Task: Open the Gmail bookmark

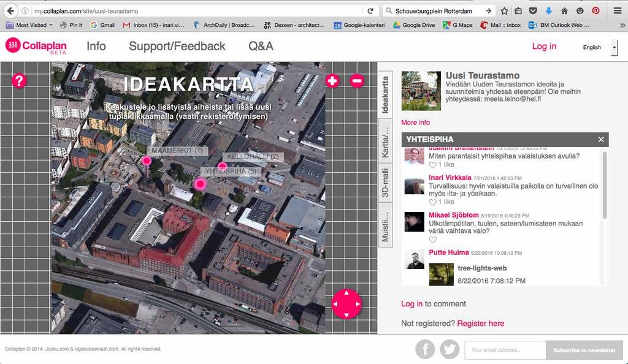Action: click(102, 25)
